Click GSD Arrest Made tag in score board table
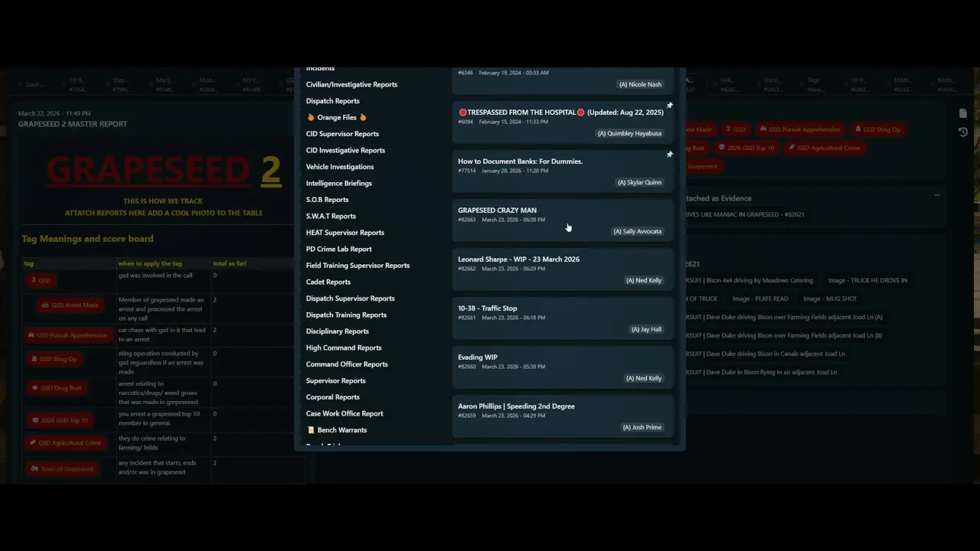Image resolution: width=980 pixels, height=551 pixels. (70, 305)
